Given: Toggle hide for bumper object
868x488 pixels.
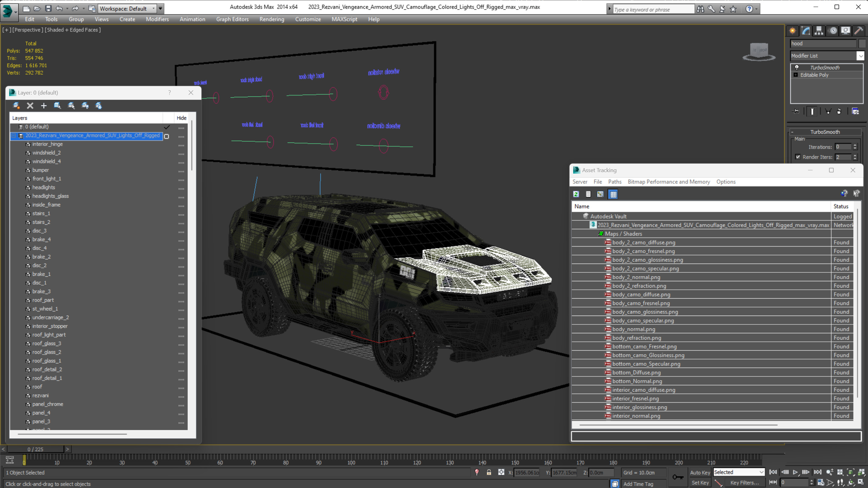Looking at the screenshot, I should tap(181, 171).
